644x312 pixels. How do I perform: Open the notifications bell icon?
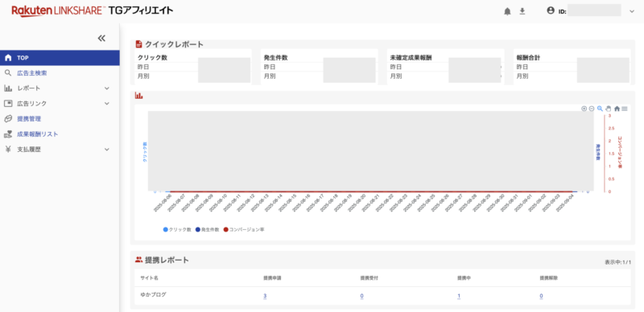coord(508,11)
